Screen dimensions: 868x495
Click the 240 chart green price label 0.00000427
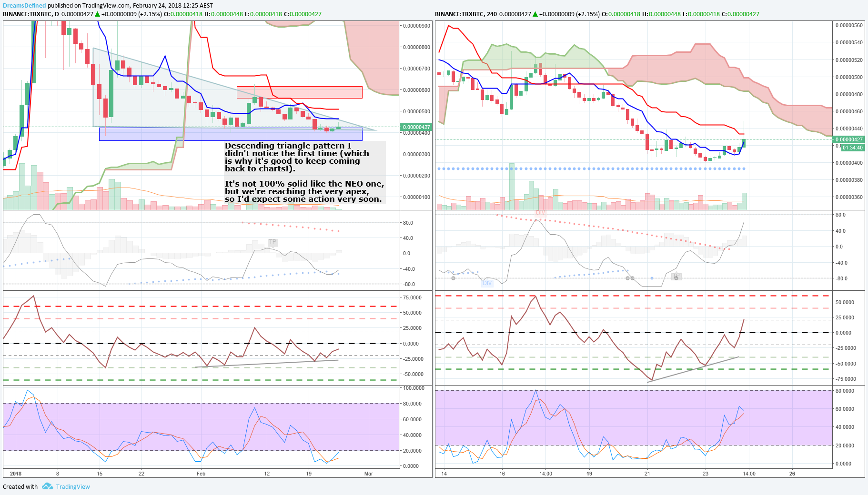point(849,139)
